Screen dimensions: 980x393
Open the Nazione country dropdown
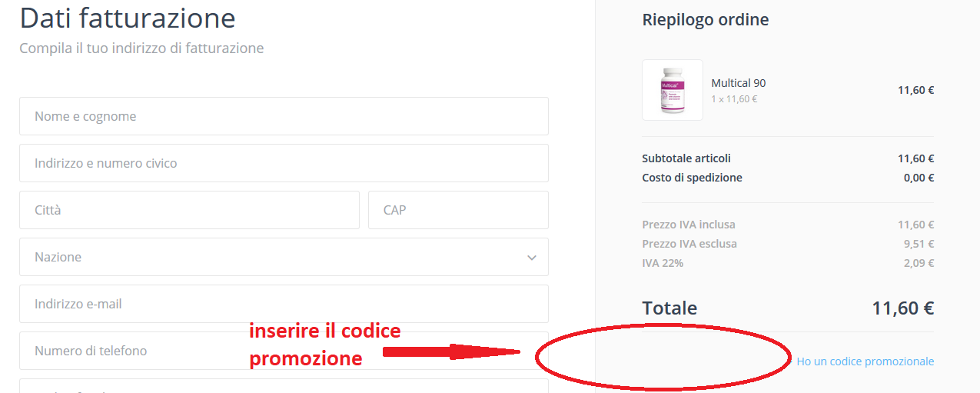(x=284, y=257)
